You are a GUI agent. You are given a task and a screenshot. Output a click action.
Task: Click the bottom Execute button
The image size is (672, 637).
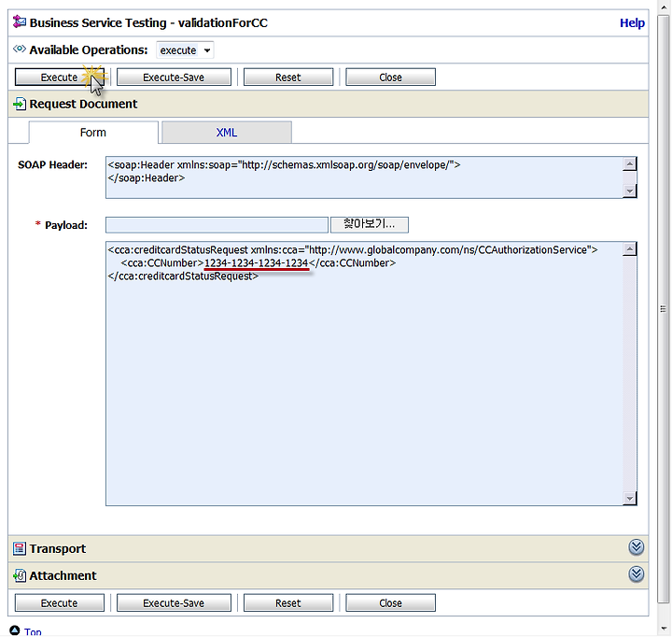coord(59,602)
